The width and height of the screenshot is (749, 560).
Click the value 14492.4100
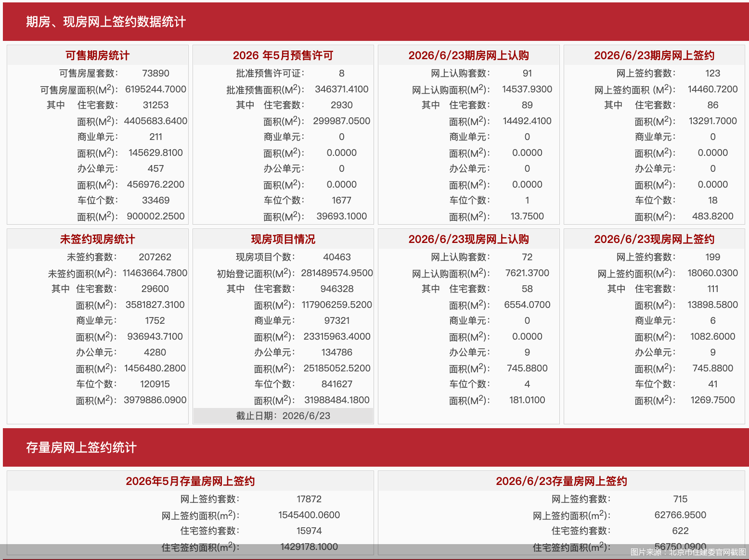coord(528,121)
